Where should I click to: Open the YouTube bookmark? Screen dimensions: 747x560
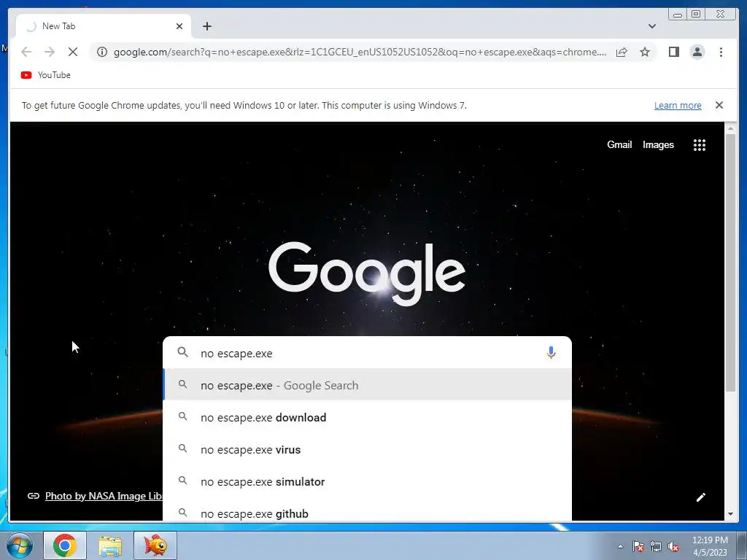click(46, 75)
